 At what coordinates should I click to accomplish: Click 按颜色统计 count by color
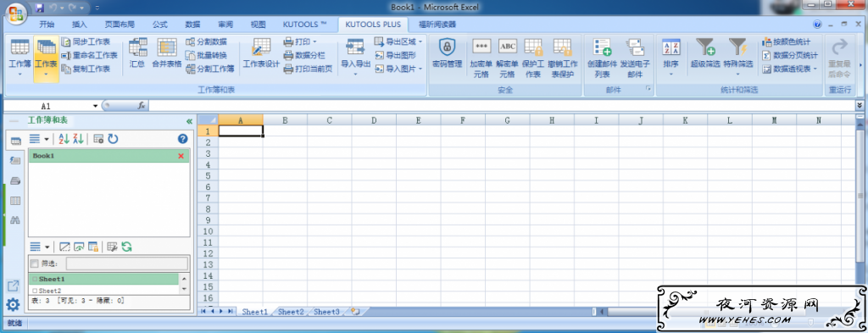click(x=786, y=42)
